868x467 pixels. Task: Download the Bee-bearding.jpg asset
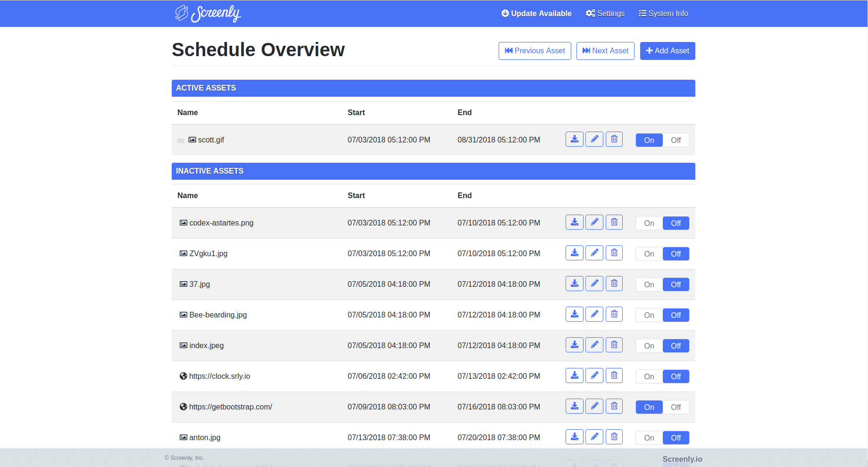pos(574,314)
